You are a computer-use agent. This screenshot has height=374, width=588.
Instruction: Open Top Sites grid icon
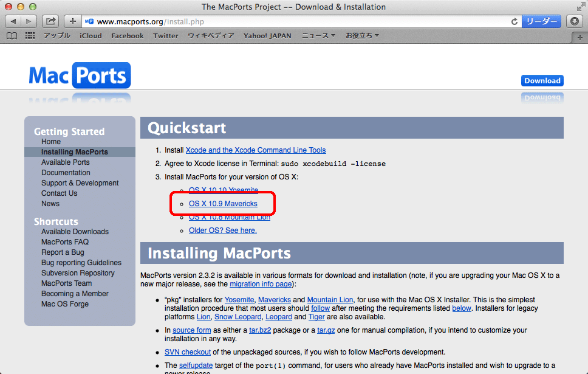pos(30,36)
